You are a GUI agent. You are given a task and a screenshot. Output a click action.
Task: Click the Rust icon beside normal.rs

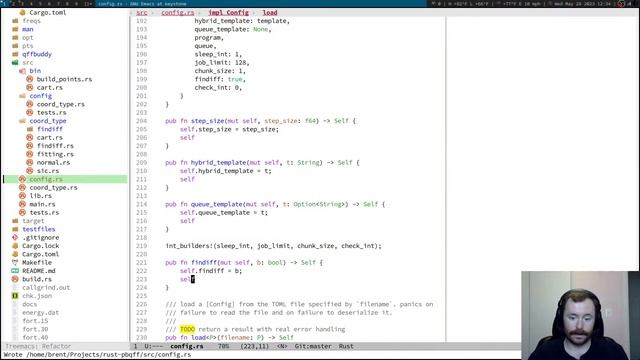point(29,162)
